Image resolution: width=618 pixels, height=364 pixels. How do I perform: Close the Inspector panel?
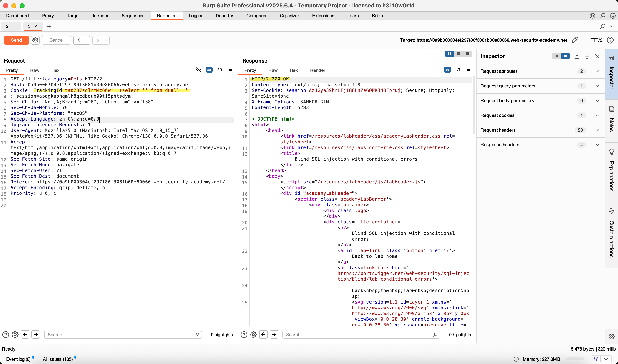597,56
